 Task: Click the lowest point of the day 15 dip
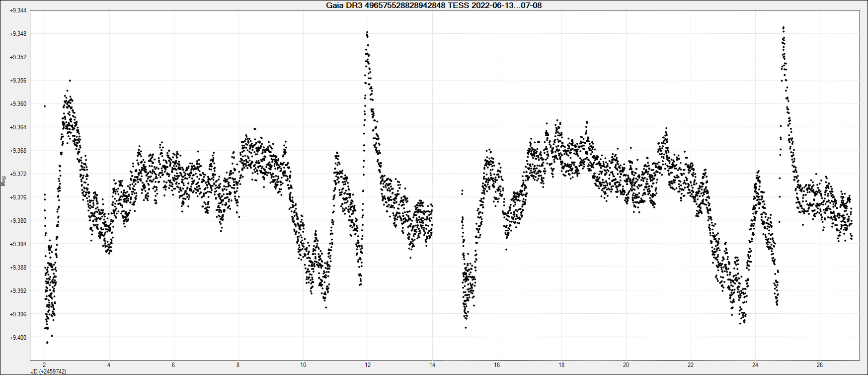click(x=466, y=328)
